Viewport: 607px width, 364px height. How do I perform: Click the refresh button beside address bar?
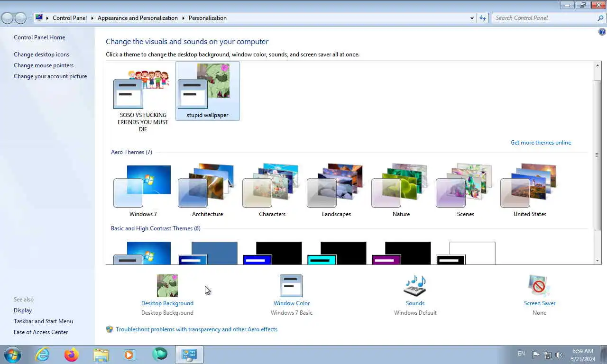(x=483, y=18)
